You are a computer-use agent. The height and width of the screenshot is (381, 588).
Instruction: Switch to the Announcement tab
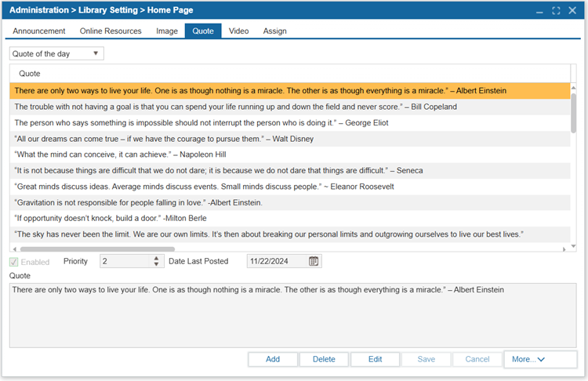click(38, 31)
